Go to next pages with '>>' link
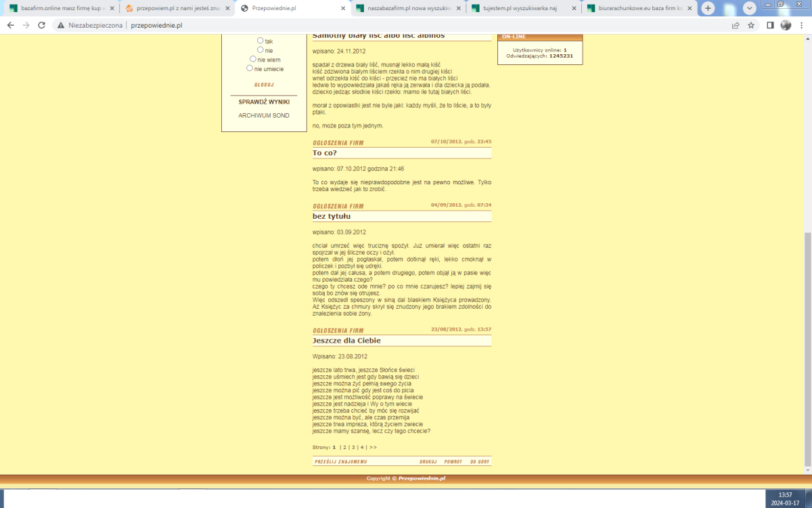Viewport: 812px width, 508px height. [x=373, y=447]
